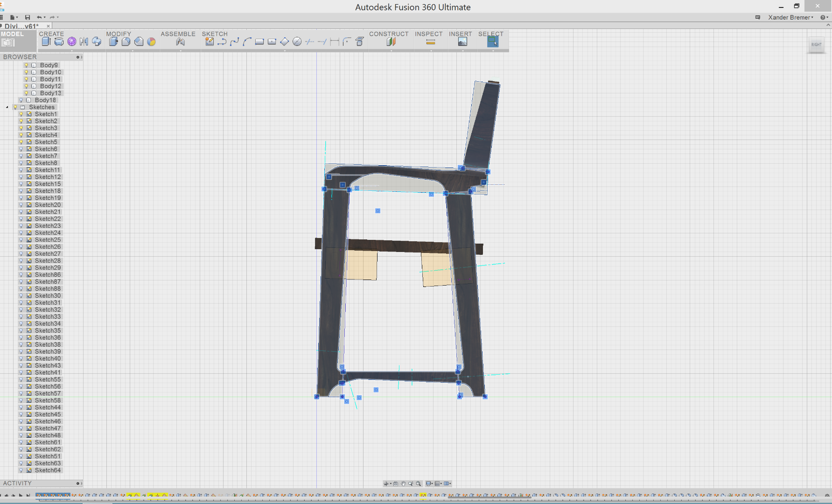Open the File menu dropdown arrow
Viewport: 832px width, 504px height.
17,17
